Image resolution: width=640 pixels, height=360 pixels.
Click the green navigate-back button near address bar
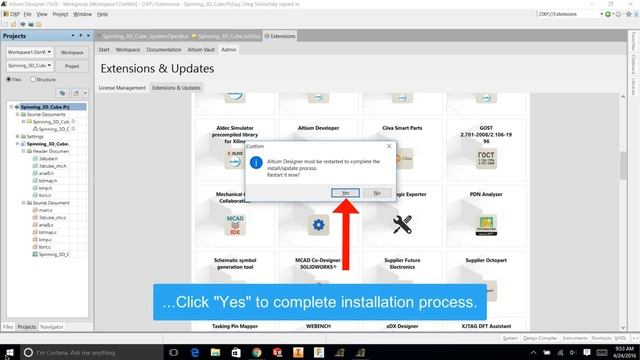click(x=608, y=14)
